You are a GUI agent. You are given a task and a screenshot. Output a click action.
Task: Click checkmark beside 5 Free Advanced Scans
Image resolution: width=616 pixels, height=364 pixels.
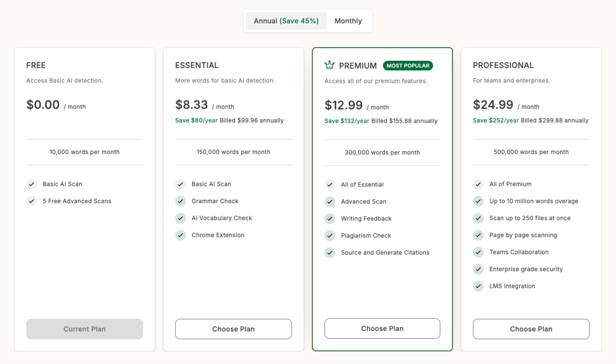(31, 201)
